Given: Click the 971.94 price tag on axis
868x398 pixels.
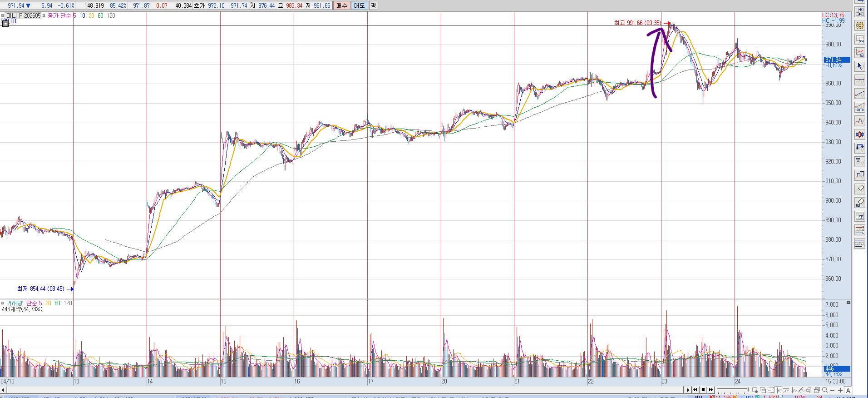Looking at the screenshot, I should pyautogui.click(x=837, y=60).
